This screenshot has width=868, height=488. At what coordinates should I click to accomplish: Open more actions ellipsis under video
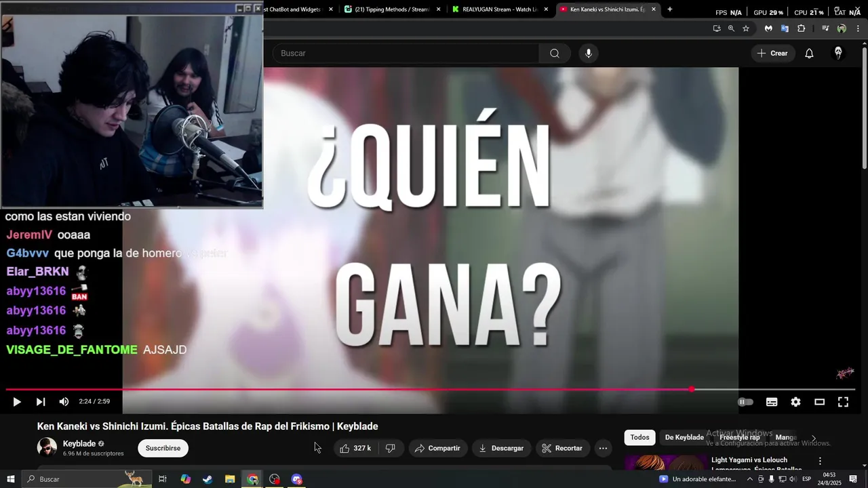coord(603,448)
